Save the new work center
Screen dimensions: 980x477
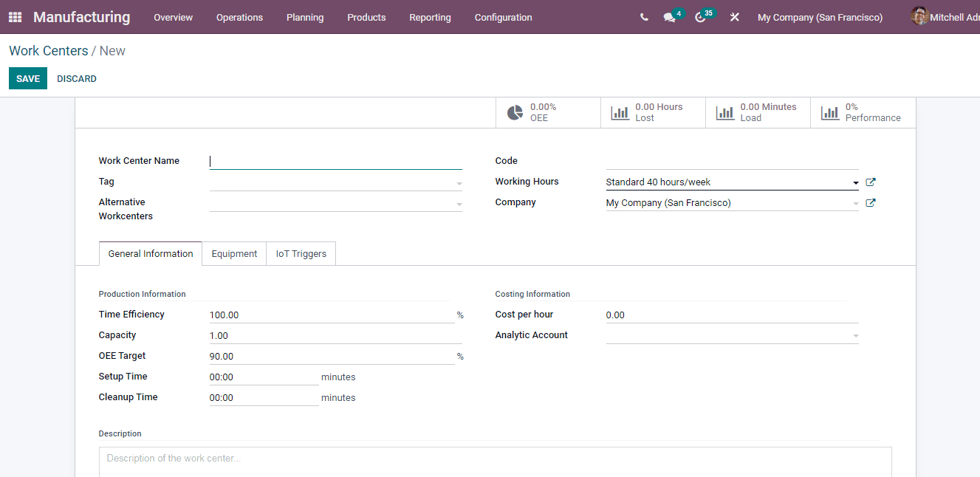[x=27, y=78]
